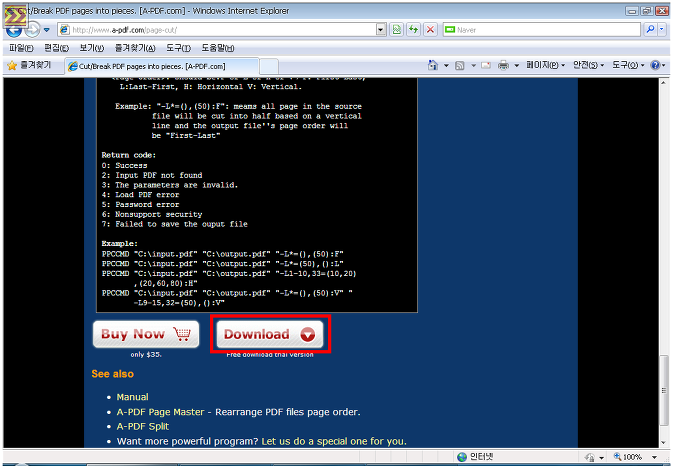Open the 즐겨찾기(A) menu
The height and width of the screenshot is (466, 673).
click(x=135, y=48)
